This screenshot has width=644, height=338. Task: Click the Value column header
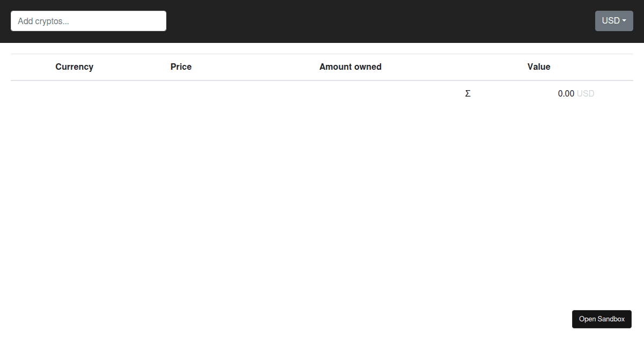coord(539,67)
